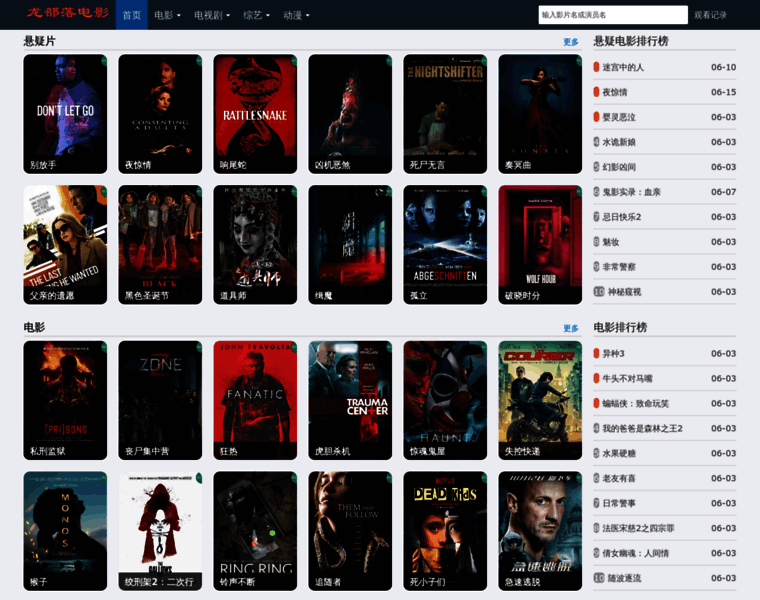Open the Rattlesnake 响尾蛇 poster
This screenshot has height=600, width=760.
point(255,114)
